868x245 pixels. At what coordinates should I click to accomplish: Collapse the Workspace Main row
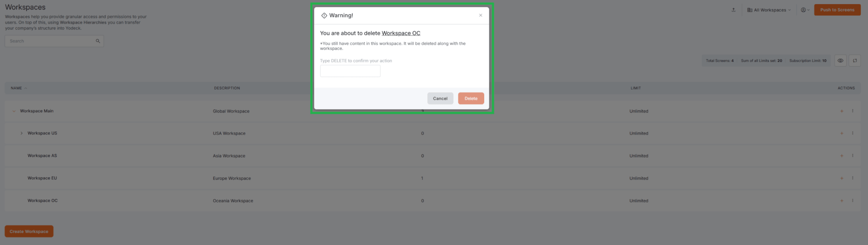[x=14, y=111]
